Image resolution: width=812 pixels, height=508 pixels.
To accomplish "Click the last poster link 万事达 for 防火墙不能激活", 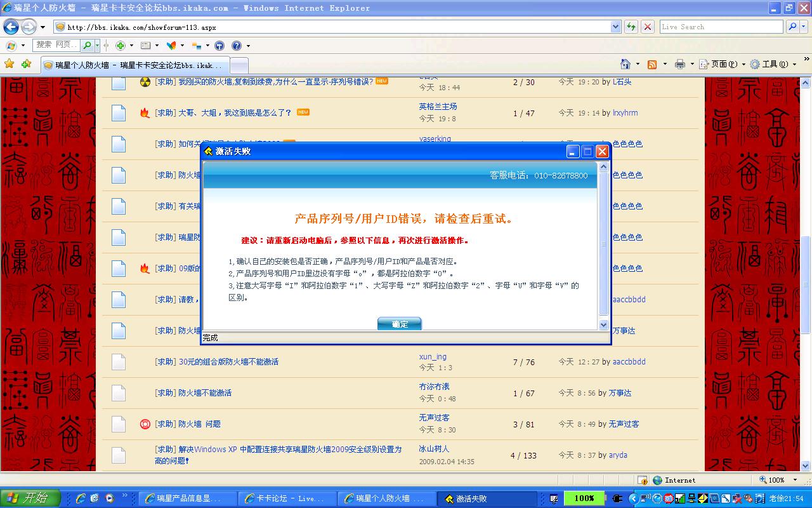I will 620,393.
